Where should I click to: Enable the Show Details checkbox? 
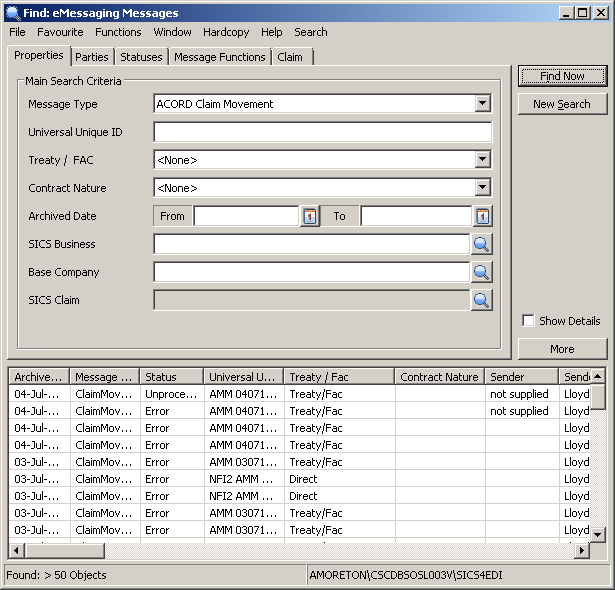(528, 321)
